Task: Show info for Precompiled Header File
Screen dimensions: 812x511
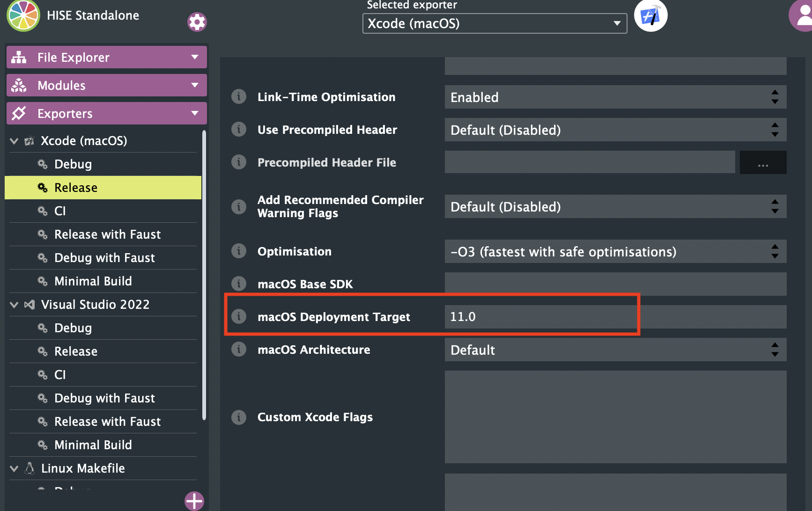Action: [239, 162]
